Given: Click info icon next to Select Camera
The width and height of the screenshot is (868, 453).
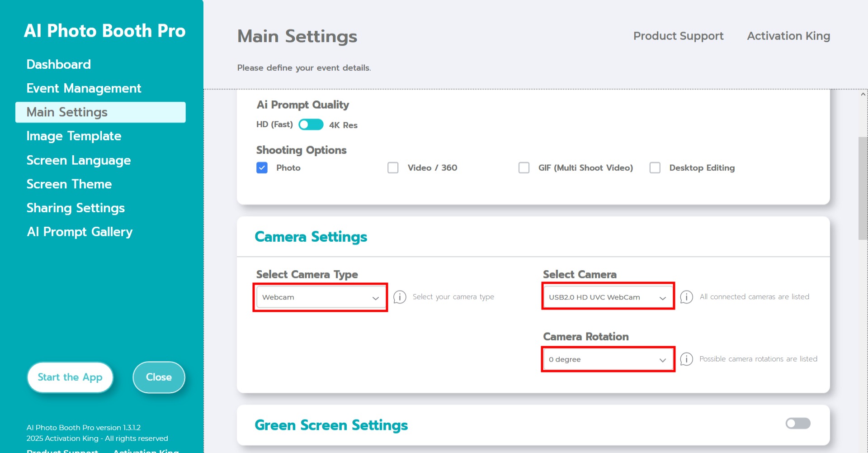Looking at the screenshot, I should (686, 297).
